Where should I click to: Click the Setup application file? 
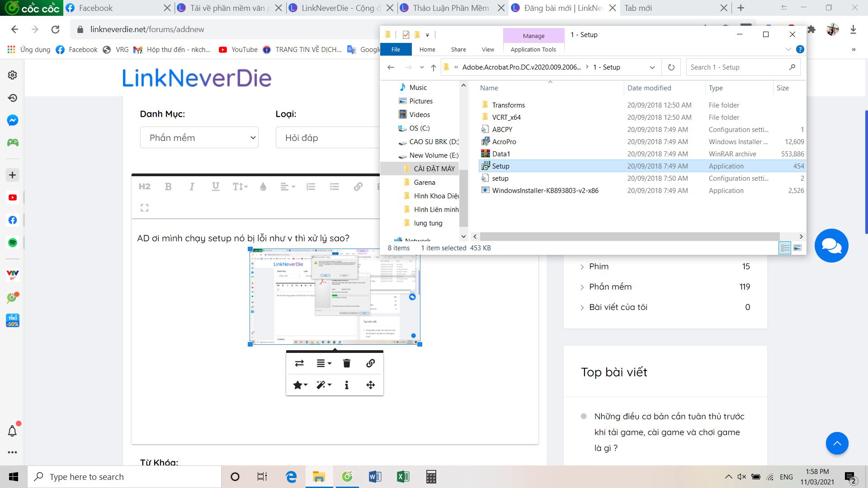click(x=500, y=166)
